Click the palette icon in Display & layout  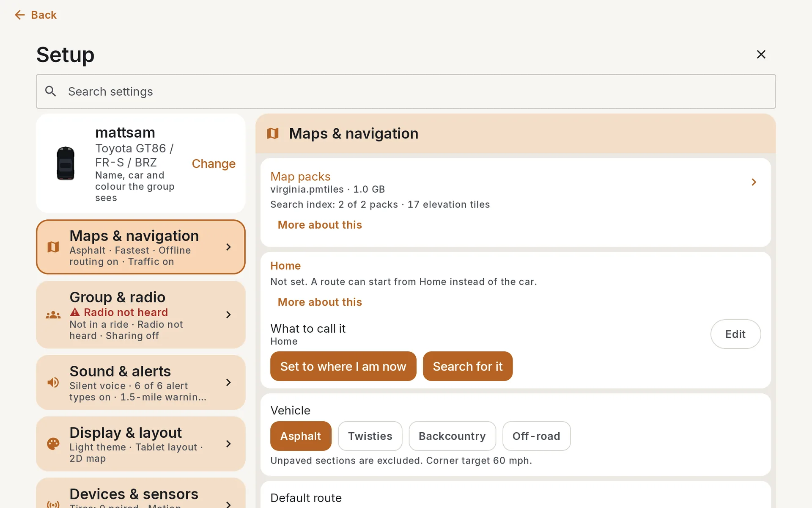[x=53, y=444]
